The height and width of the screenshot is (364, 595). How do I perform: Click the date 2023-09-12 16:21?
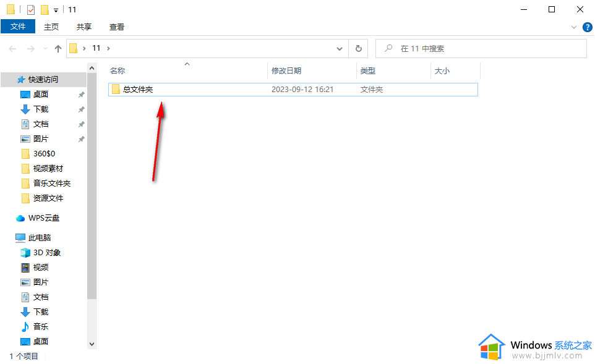(302, 90)
